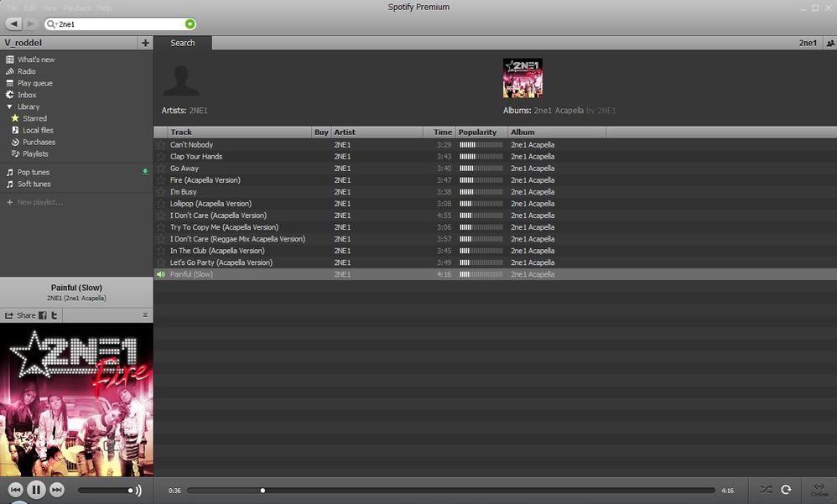Click the green download icon beside Pop tunes
This screenshot has height=504, width=837.
pos(144,172)
